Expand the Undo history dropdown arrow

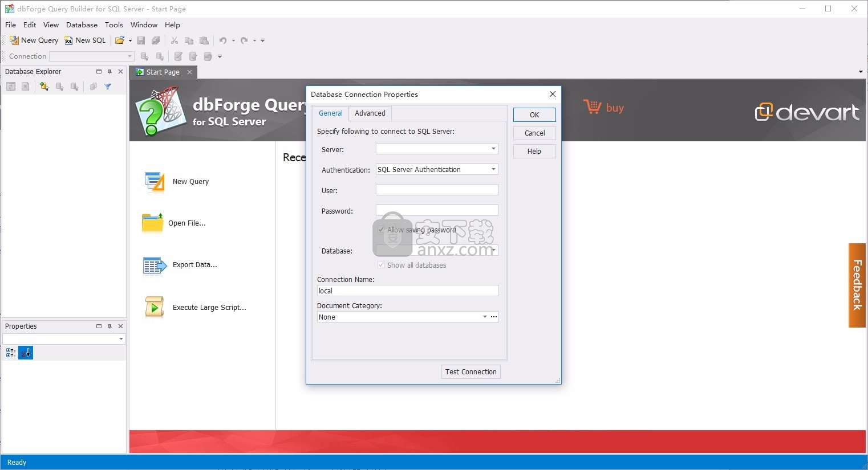[233, 40]
